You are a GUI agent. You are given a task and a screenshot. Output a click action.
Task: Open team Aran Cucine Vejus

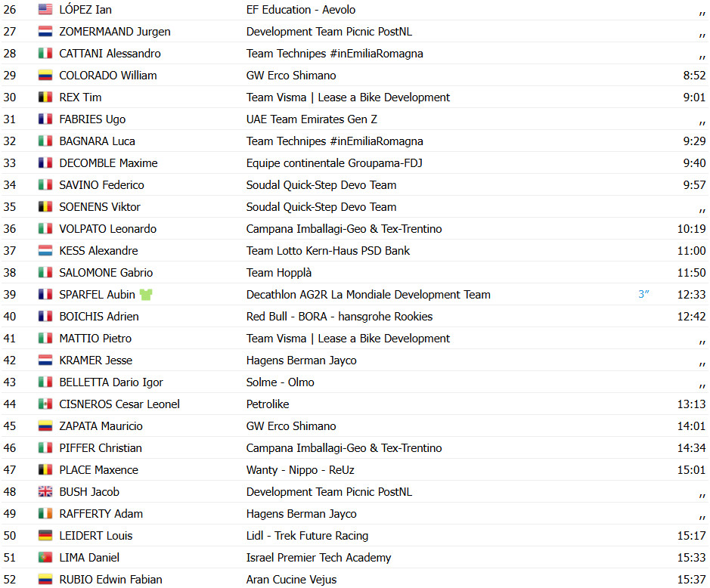[x=291, y=580]
